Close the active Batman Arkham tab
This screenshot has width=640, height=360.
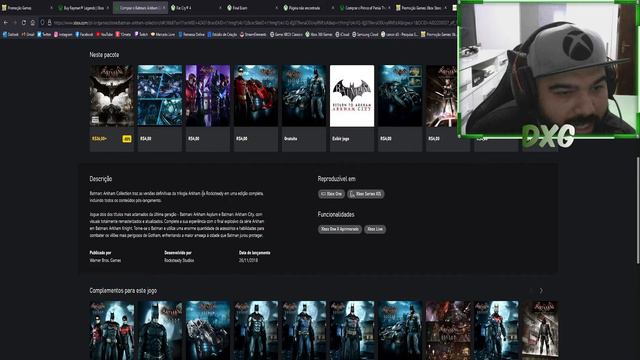tap(164, 8)
